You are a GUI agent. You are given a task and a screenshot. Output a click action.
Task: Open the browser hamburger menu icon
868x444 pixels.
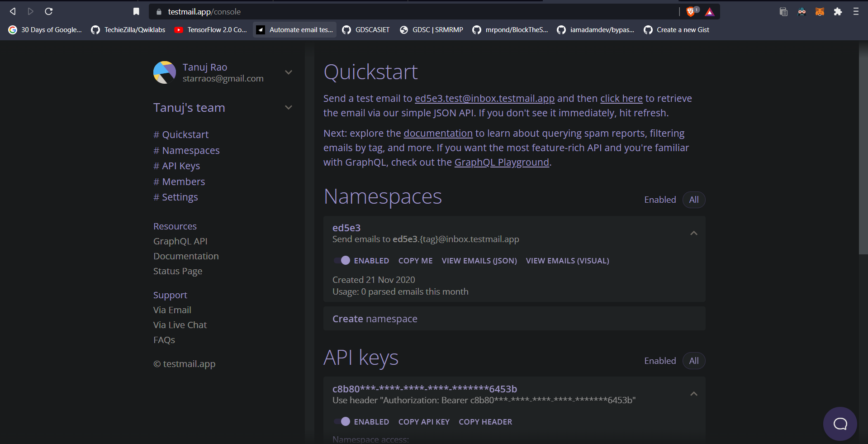coord(856,12)
